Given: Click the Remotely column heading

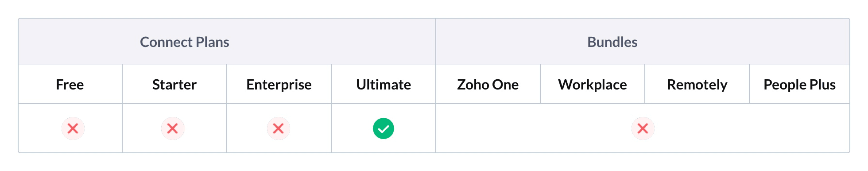Looking at the screenshot, I should click(697, 85).
